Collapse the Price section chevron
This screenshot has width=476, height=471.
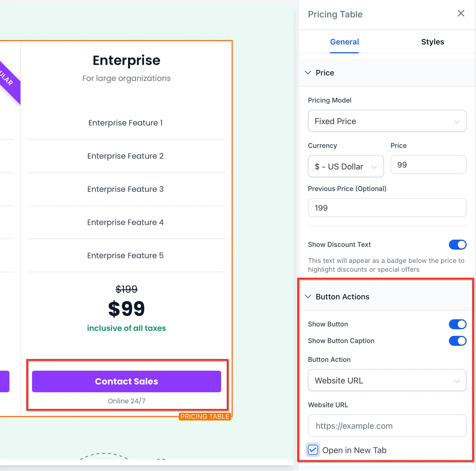tap(308, 73)
